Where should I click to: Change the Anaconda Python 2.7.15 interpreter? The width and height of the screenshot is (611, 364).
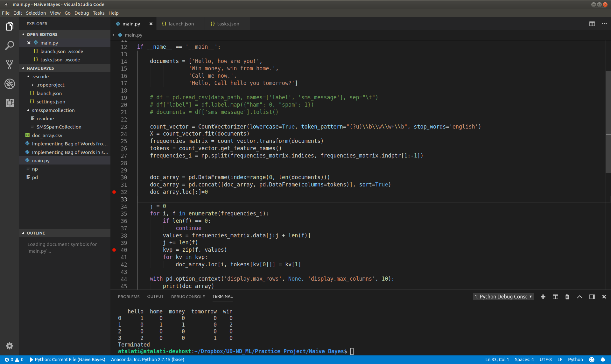click(148, 360)
